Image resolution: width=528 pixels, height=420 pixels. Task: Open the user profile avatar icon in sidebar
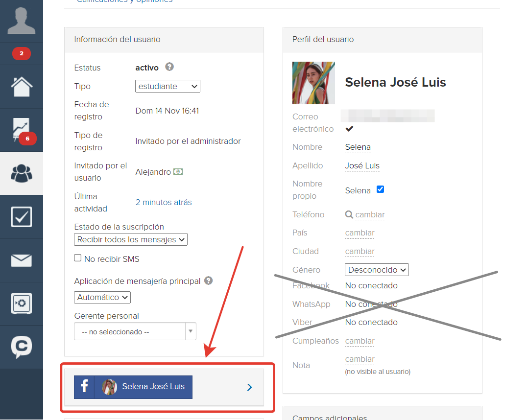pyautogui.click(x=21, y=21)
